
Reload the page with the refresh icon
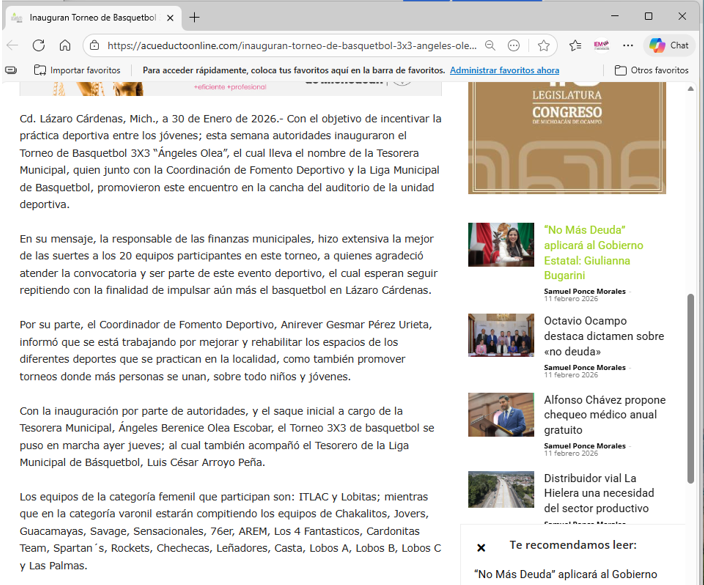tap(39, 45)
